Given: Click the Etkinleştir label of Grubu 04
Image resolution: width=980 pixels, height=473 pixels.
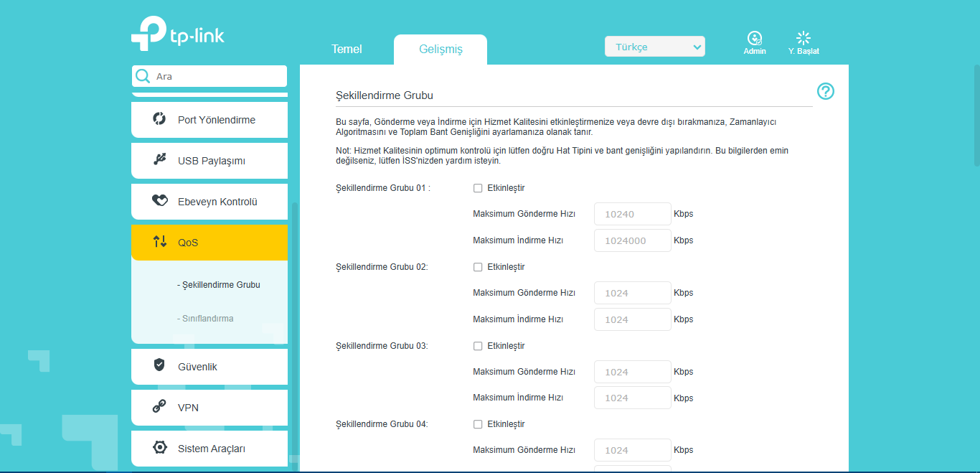Looking at the screenshot, I should (506, 424).
